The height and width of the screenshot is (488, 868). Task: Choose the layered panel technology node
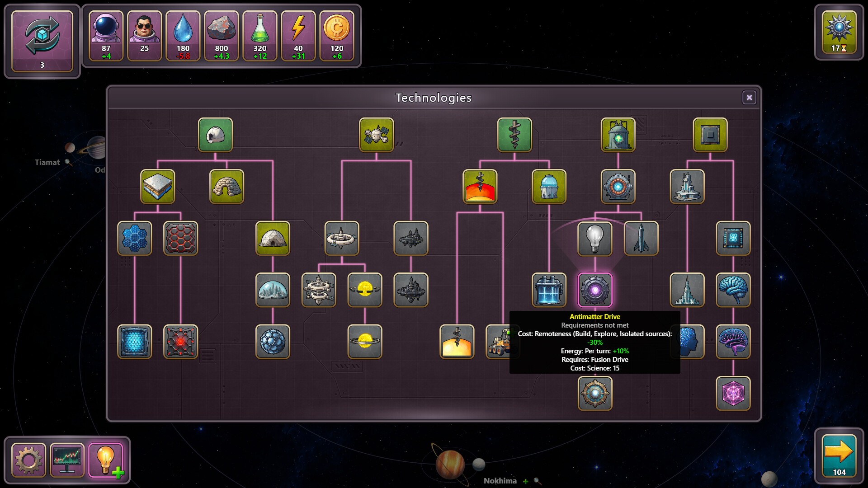[x=158, y=187]
